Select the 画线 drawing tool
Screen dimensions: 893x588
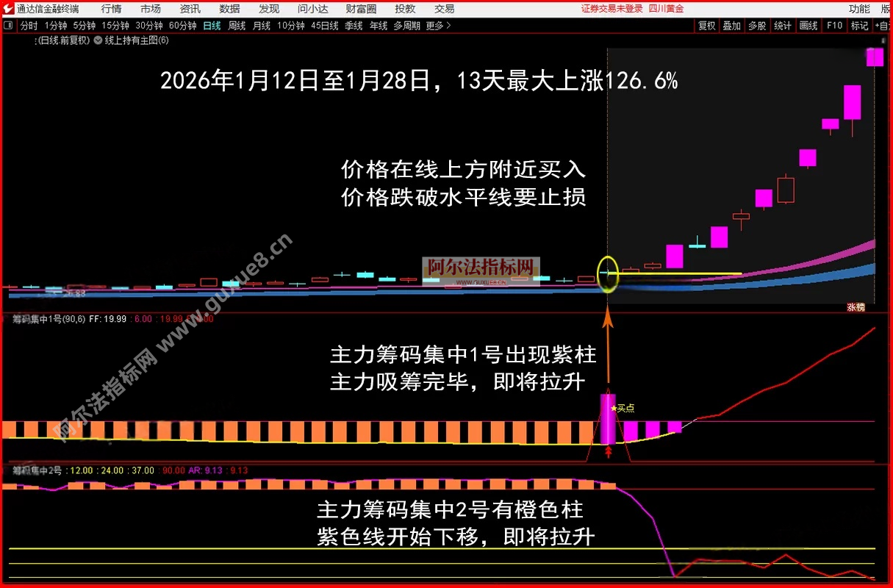808,25
